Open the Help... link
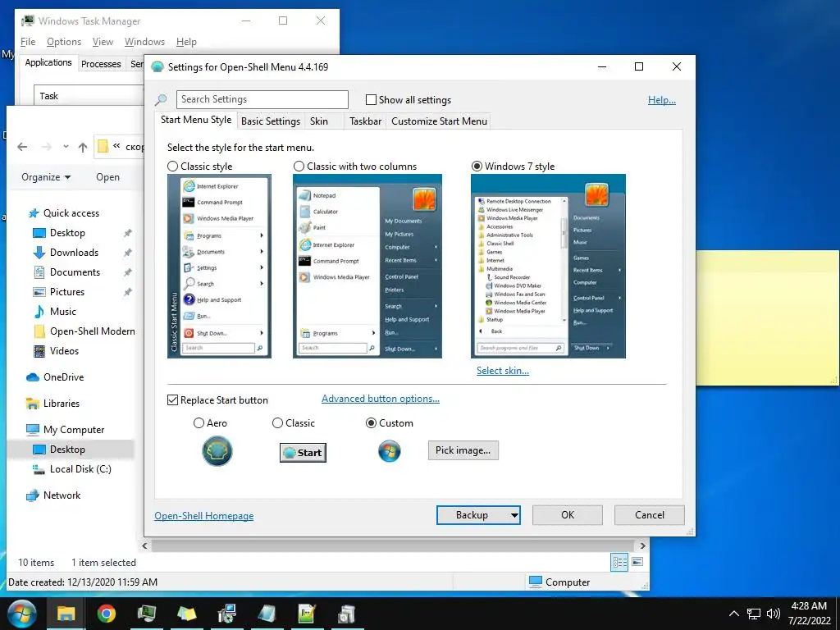The height and width of the screenshot is (630, 840). click(x=662, y=99)
